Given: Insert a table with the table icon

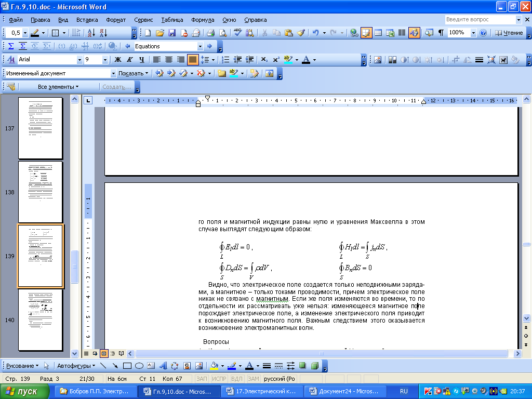Looking at the screenshot, I should [x=378, y=33].
